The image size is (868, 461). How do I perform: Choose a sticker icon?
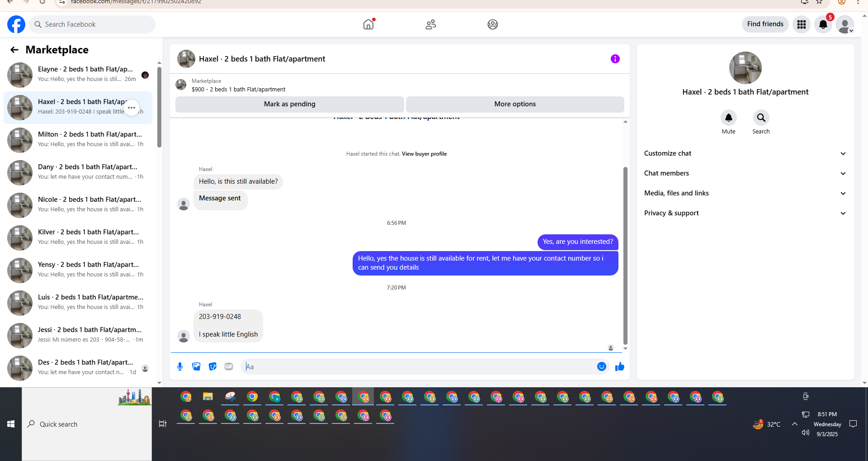pyautogui.click(x=212, y=366)
